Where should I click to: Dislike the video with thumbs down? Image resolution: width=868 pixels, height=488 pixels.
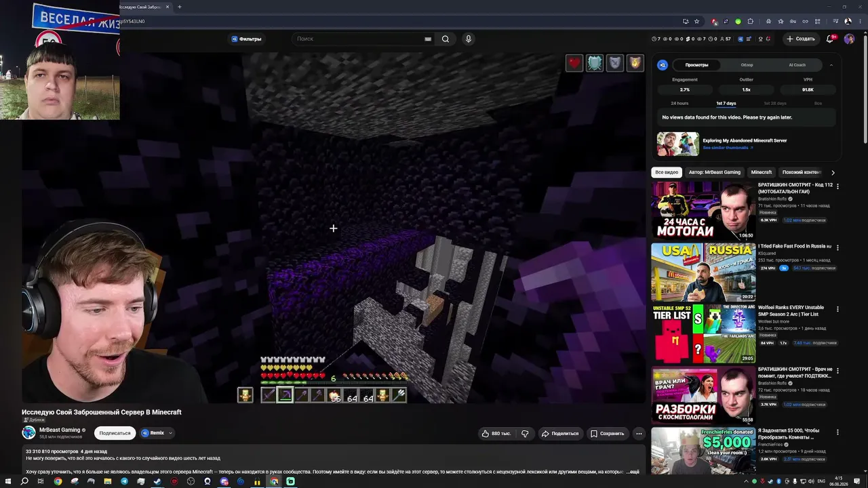[x=525, y=434]
